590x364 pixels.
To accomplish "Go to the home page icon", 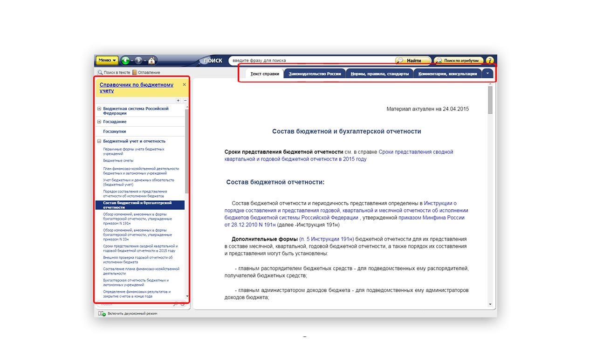I will click(x=152, y=60).
